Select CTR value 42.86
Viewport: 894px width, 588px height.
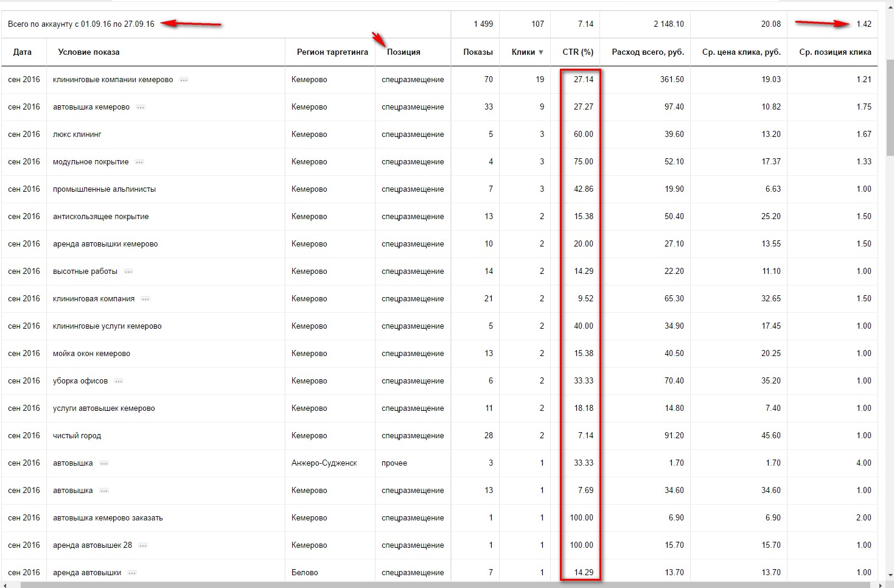(584, 189)
